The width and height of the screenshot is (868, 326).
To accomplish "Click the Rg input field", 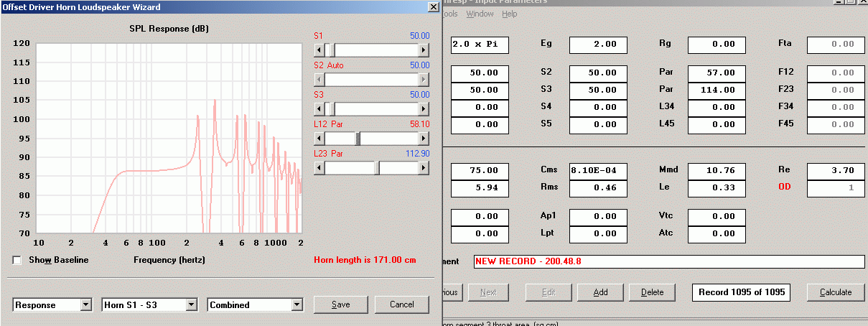I will tap(717, 45).
